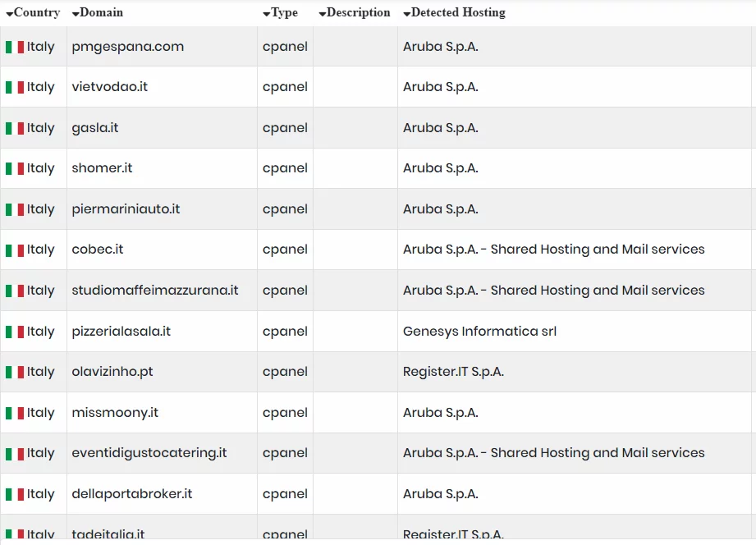Sort by the Domain column arrow
756x545 pixels.
pos(76,14)
